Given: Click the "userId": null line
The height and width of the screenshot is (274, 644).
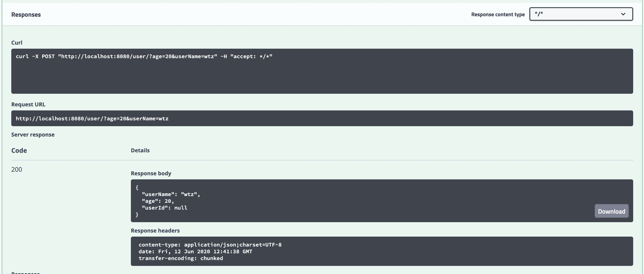Looking at the screenshot, I should click(164, 208).
